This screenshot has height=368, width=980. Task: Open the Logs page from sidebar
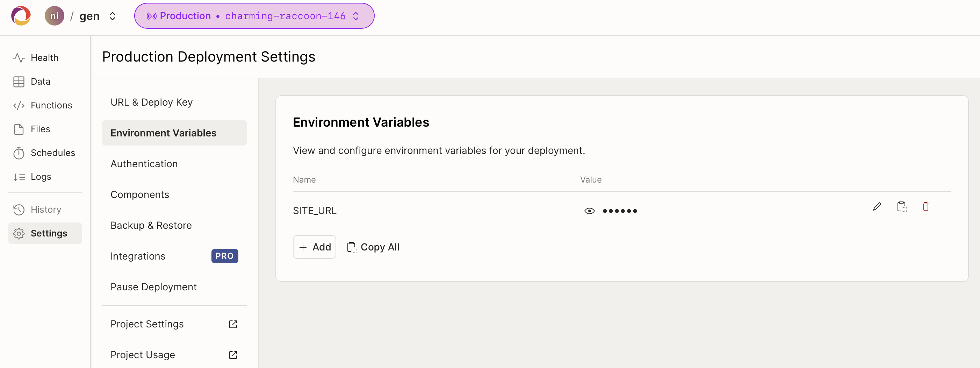coord(41,177)
